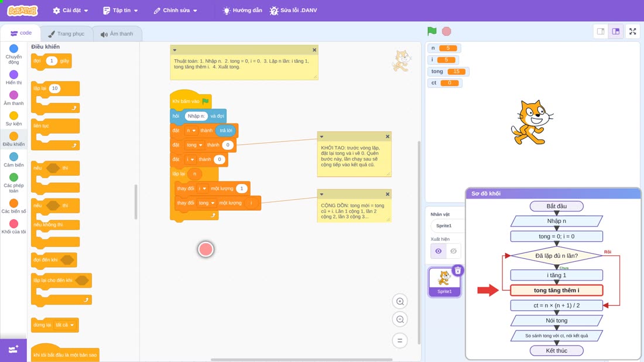Image resolution: width=644 pixels, height=362 pixels.
Task: Stop the project with the red stop icon
Action: pyautogui.click(x=447, y=31)
